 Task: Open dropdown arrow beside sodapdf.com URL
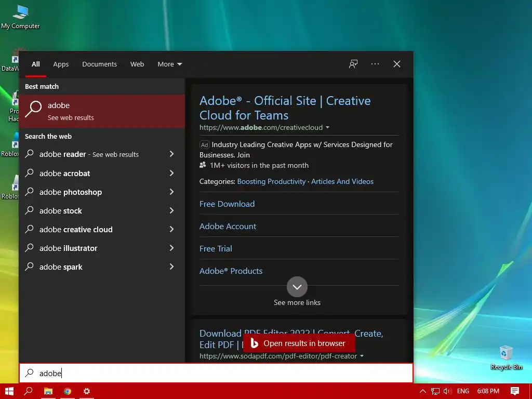point(362,356)
